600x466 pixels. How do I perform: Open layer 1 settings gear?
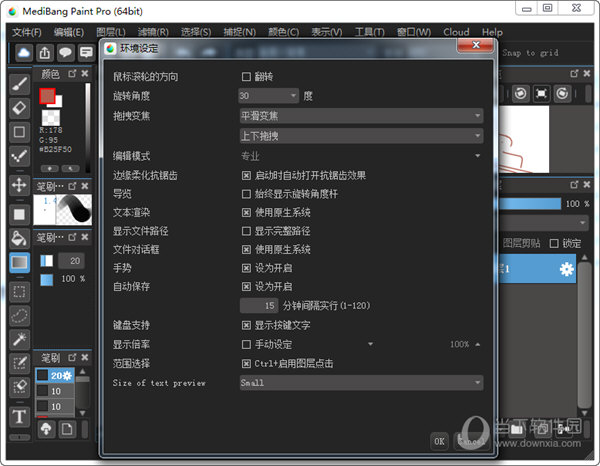pos(567,269)
